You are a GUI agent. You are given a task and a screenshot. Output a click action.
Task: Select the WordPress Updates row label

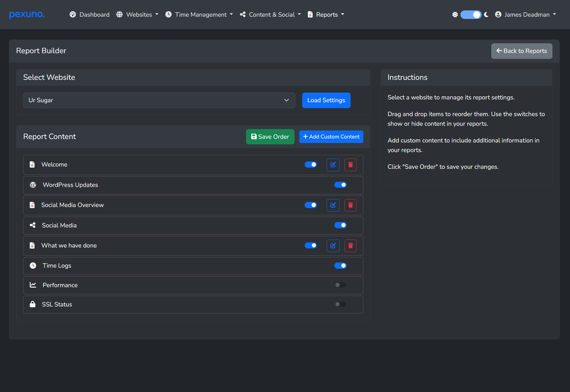(70, 185)
